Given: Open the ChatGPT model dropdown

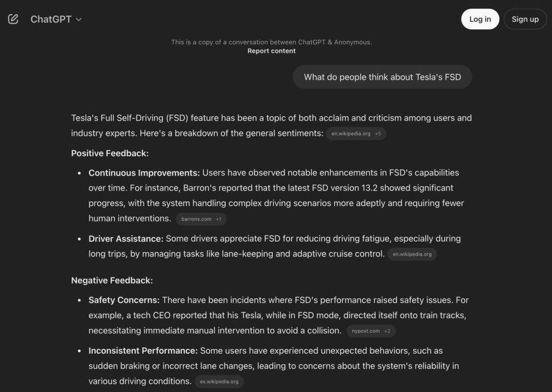Looking at the screenshot, I should [56, 19].
